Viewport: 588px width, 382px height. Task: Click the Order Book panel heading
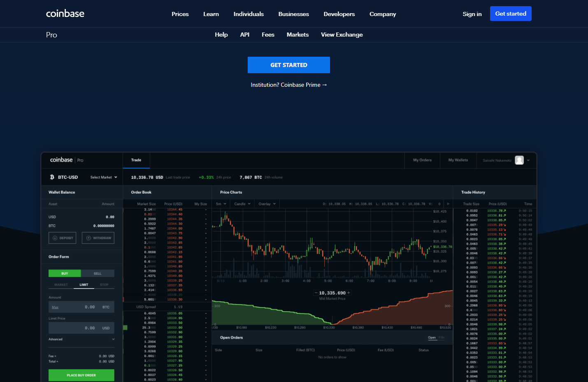point(141,192)
